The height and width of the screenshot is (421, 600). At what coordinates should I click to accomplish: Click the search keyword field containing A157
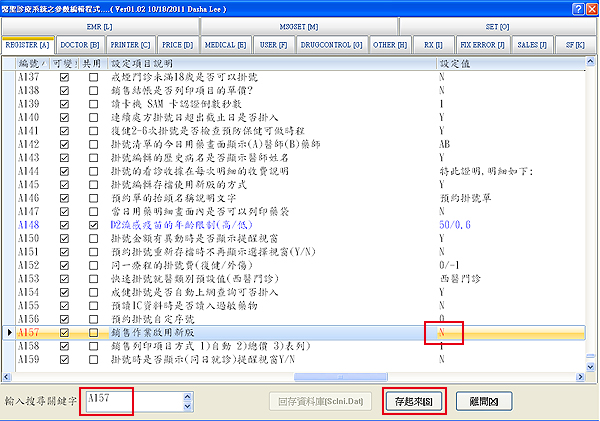(x=130, y=400)
